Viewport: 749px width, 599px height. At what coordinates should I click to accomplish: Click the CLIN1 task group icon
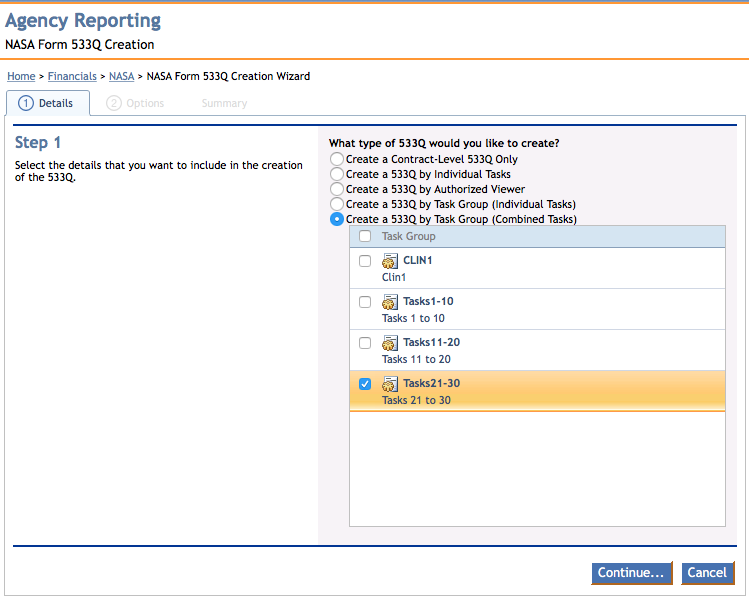click(390, 261)
